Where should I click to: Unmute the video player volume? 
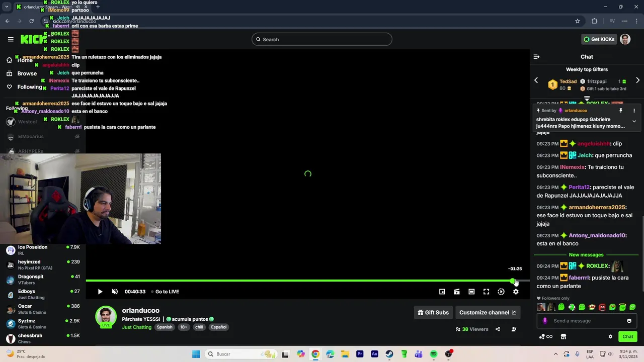tap(115, 292)
